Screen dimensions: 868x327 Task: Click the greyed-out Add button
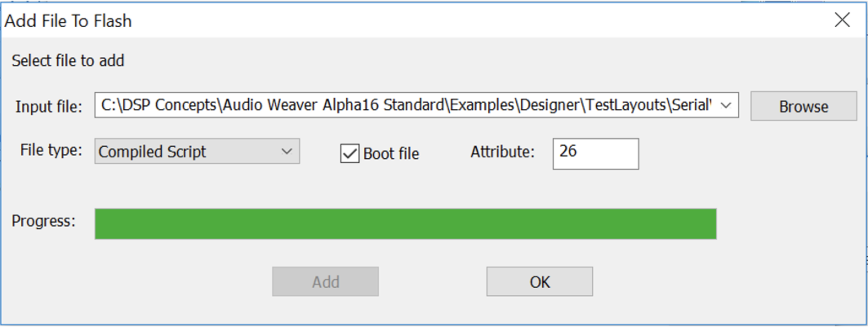point(325,282)
